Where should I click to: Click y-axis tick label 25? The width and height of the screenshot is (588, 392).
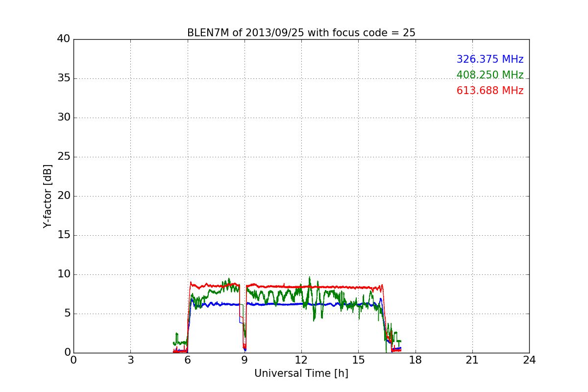pos(64,157)
